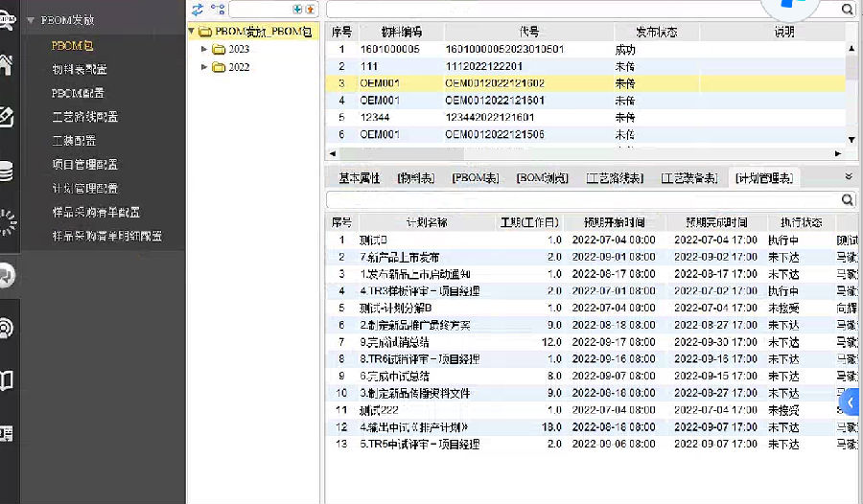863x504 pixels.
Task: Switch to the 基本属性 tab
Action: click(x=359, y=178)
